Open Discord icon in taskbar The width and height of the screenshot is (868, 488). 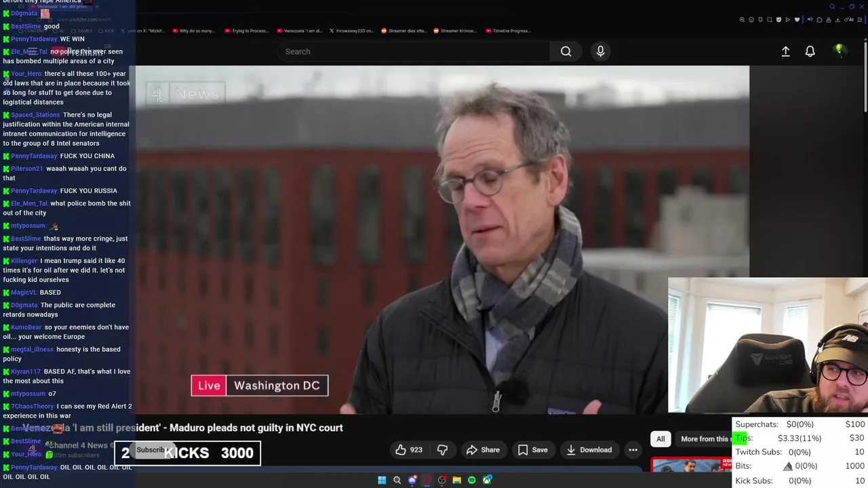tap(412, 480)
